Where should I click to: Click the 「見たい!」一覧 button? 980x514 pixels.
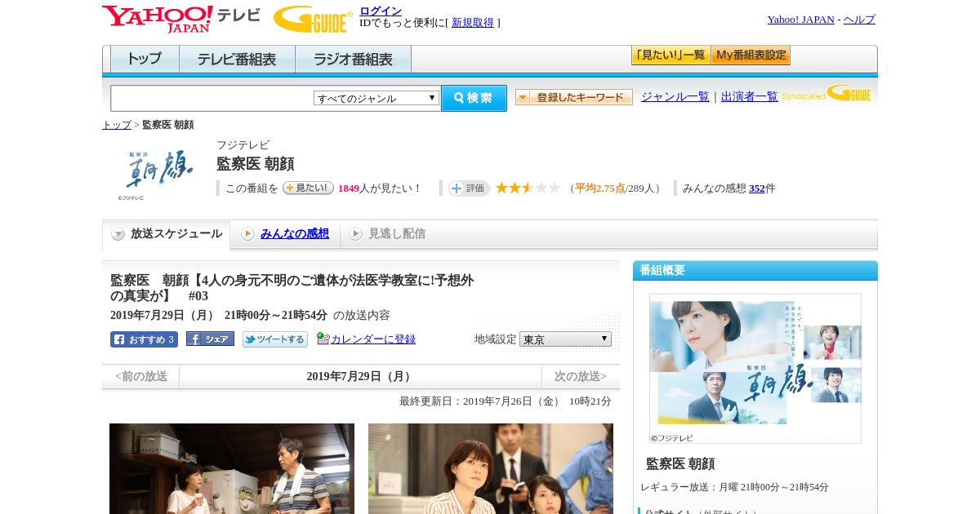coord(670,55)
